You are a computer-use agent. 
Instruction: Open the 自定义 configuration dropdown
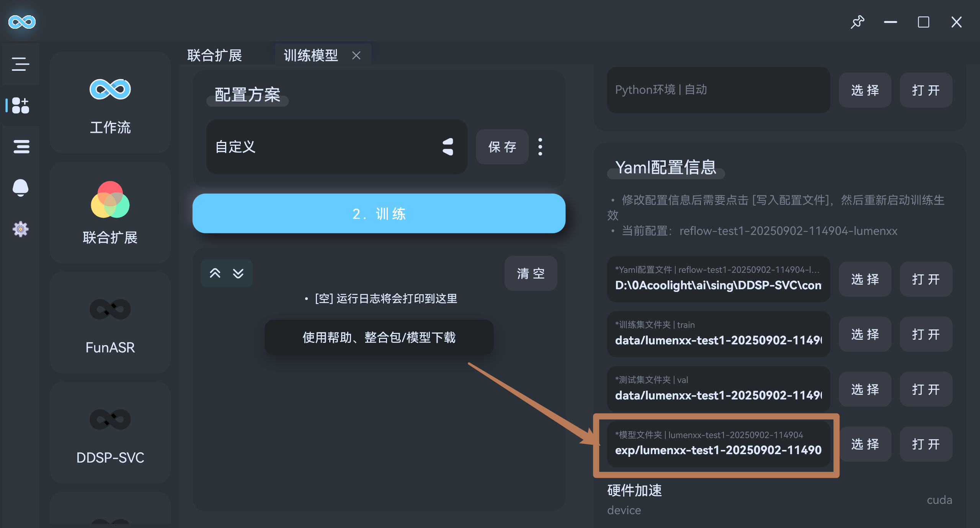tap(337, 147)
